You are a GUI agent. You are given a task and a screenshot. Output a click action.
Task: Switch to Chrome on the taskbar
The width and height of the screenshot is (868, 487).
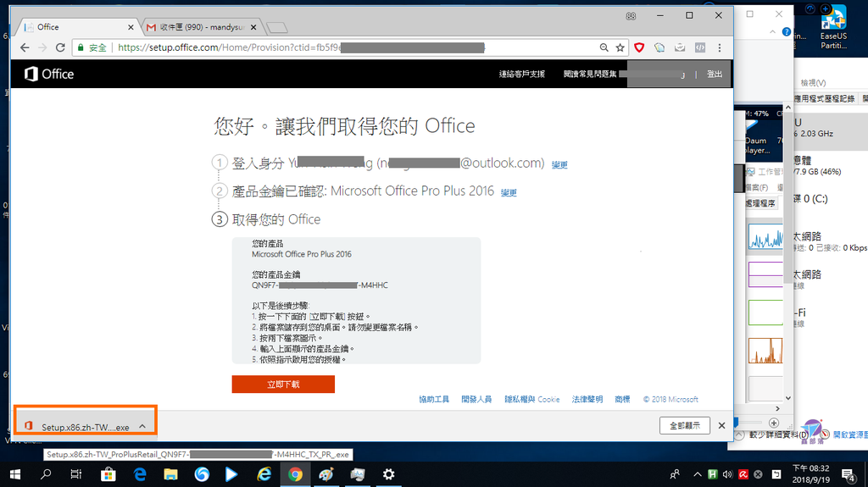point(295,474)
